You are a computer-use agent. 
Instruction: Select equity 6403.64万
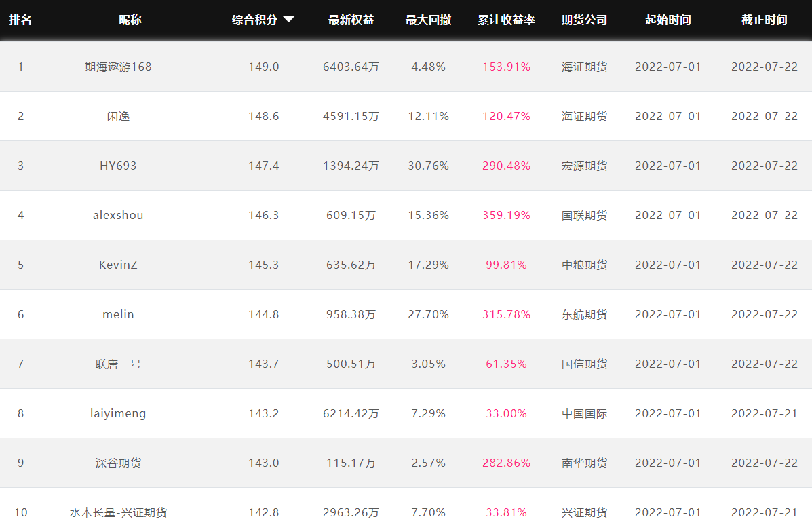351,66
